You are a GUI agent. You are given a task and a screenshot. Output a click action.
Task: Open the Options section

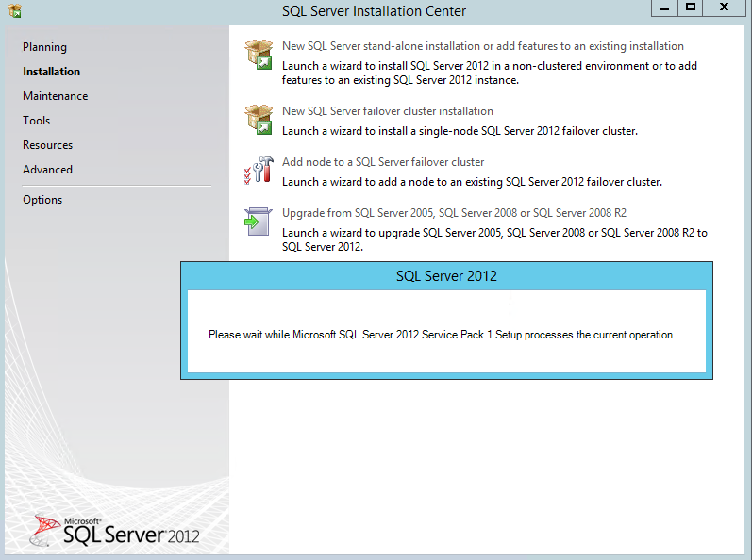pos(42,200)
